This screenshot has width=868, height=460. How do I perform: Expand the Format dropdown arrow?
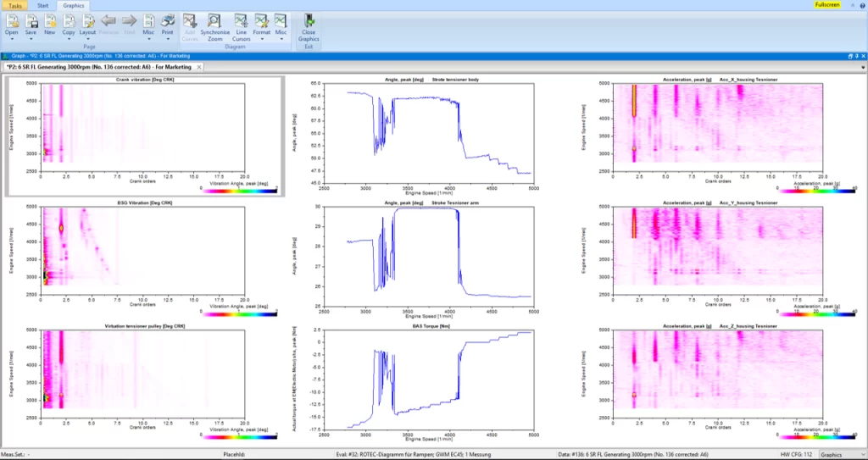[262, 39]
